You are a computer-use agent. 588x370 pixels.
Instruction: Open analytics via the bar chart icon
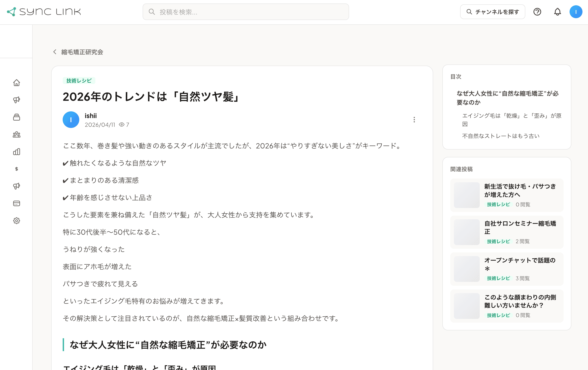pos(16,152)
